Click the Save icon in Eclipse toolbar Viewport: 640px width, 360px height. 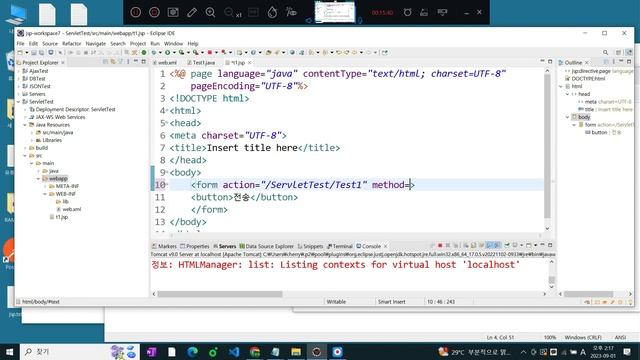point(34,52)
